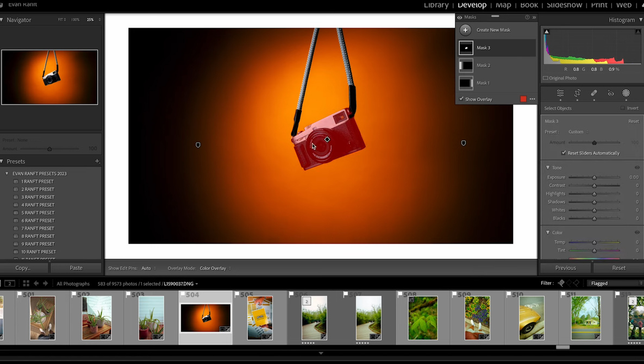The width and height of the screenshot is (644, 364).
Task: Uncheck the Show Overlay checkbox
Action: pyautogui.click(x=461, y=99)
